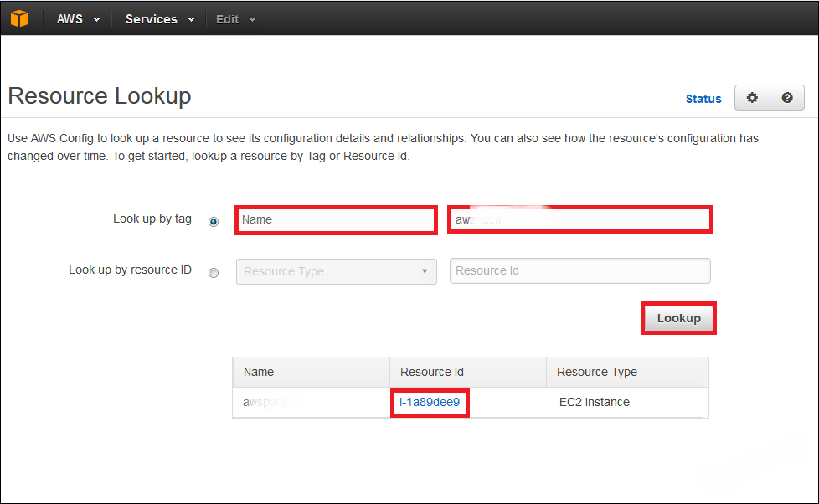Click the Status link
This screenshot has height=504, width=819.
(703, 99)
